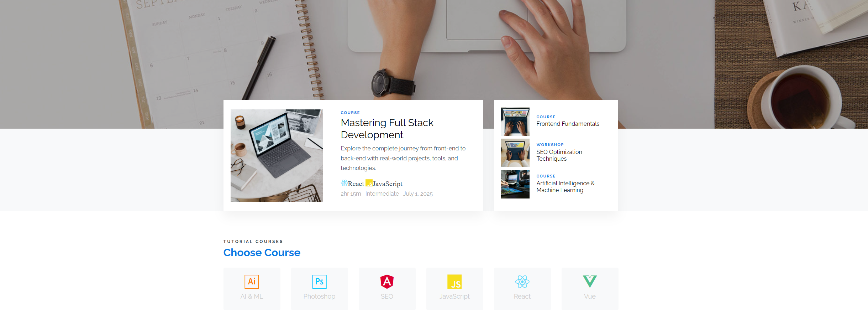The image size is (868, 325).
Task: Open Mastering Full Stack Development title
Action: [x=387, y=129]
